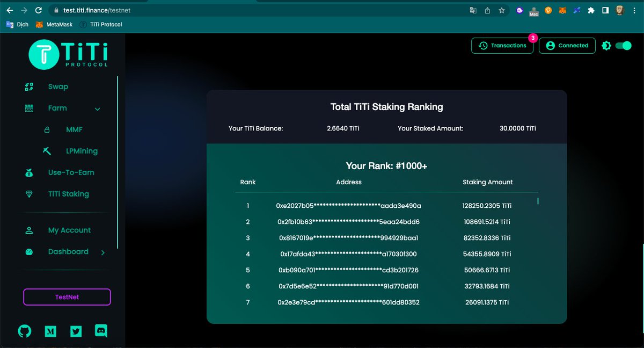Screen dimensions: 644x348
Task: Open the Twitter link icon
Action: pos(76,331)
